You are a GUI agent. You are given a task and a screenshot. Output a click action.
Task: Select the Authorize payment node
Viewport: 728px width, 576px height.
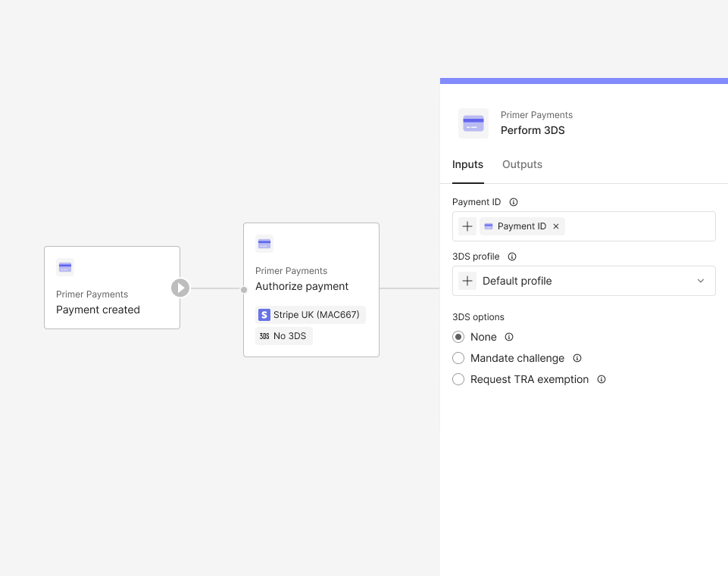tap(311, 290)
